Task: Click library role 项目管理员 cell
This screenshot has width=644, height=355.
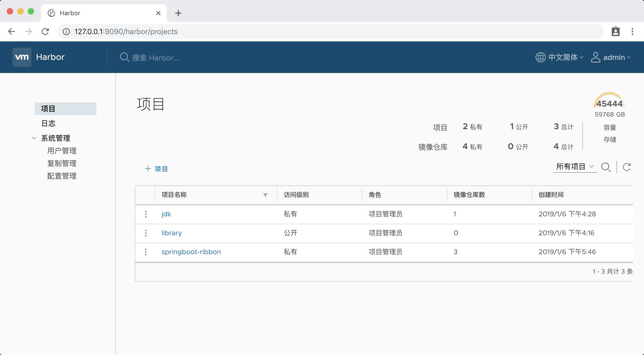Action: 385,233
